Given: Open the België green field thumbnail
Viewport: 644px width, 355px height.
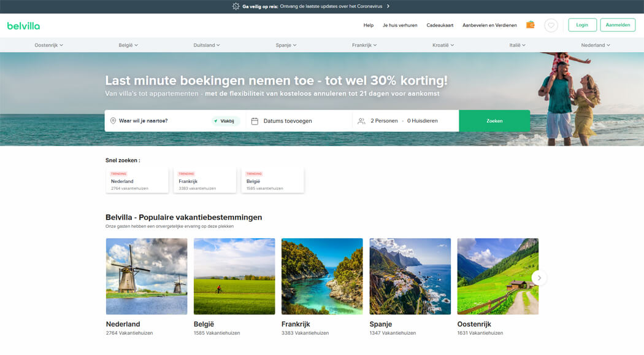Looking at the screenshot, I should click(234, 276).
